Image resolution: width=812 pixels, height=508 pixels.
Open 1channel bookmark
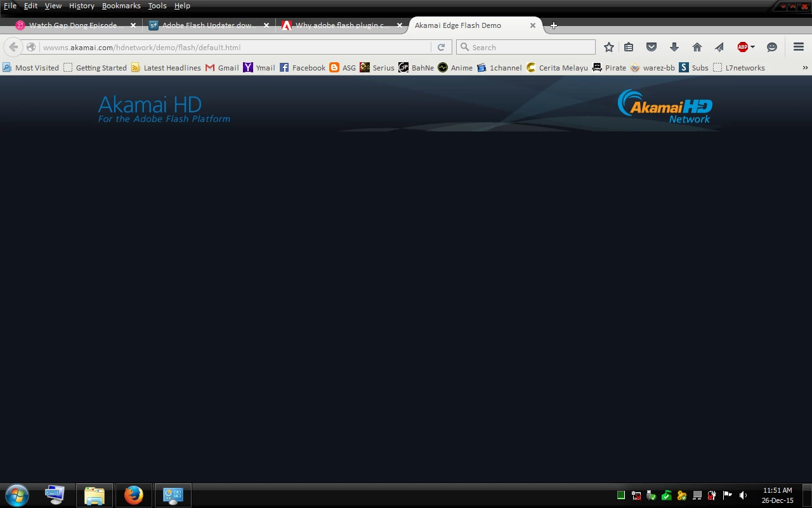pyautogui.click(x=499, y=67)
